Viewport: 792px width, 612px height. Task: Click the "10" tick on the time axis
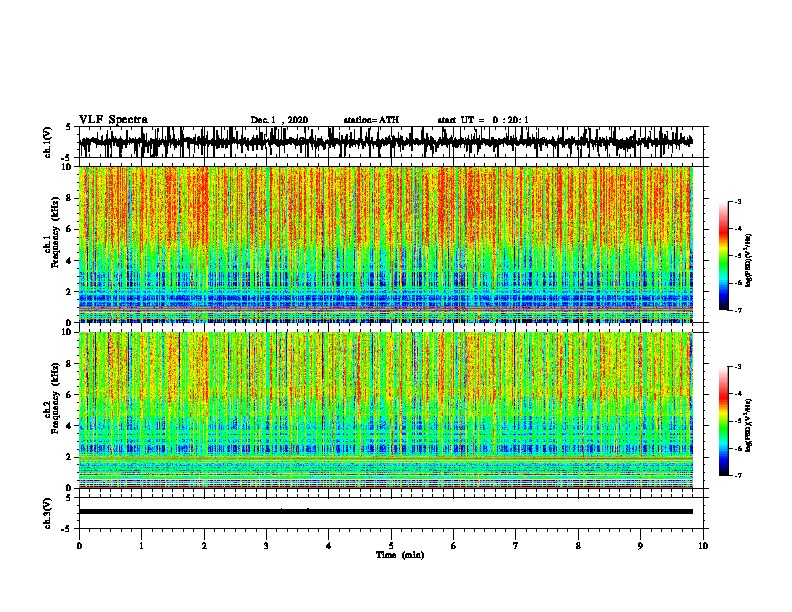703,546
